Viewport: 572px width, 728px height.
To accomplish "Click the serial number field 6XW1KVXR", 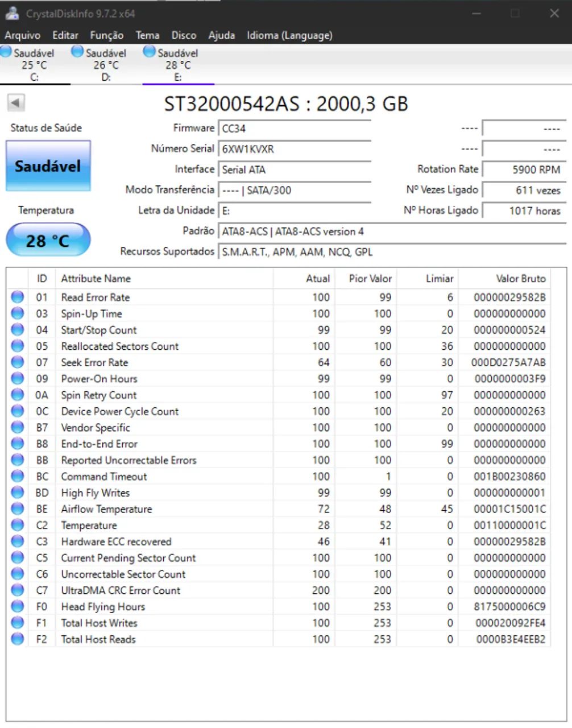I will [x=295, y=149].
